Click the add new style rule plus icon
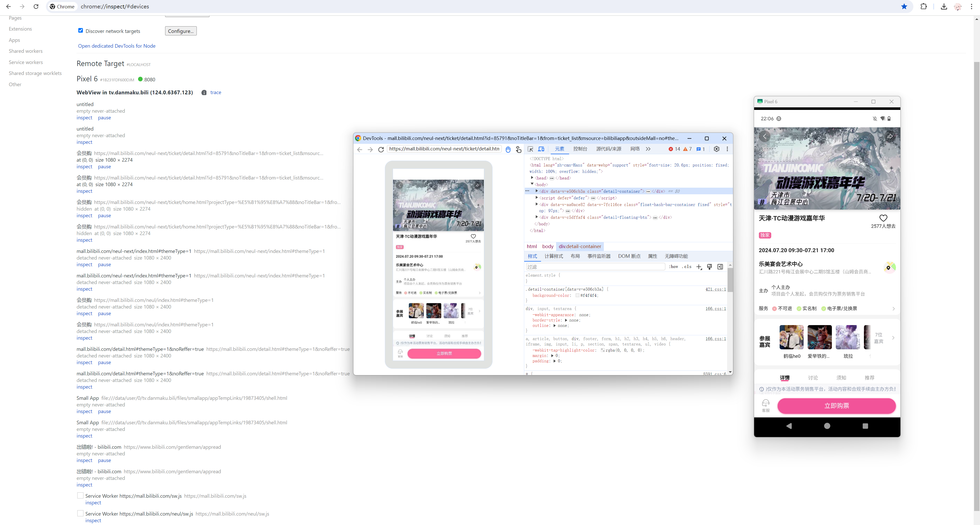This screenshot has height=525, width=980. [699, 267]
